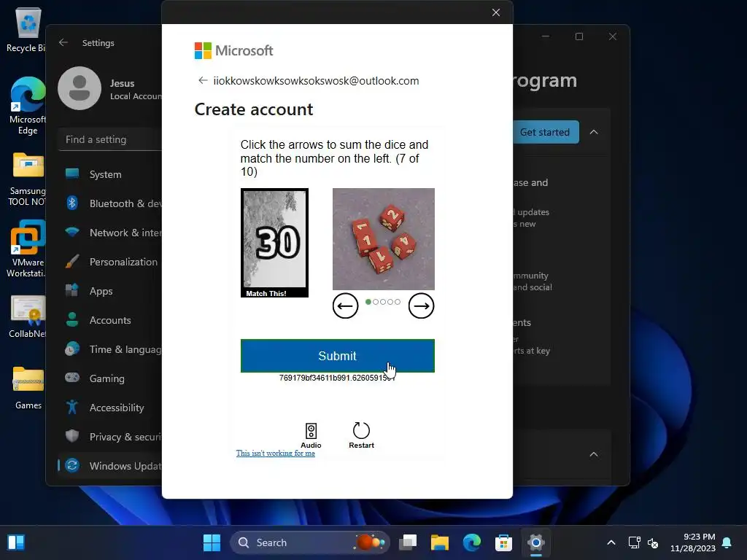Click the left arrow under the dice image
747x560 pixels.
345,306
